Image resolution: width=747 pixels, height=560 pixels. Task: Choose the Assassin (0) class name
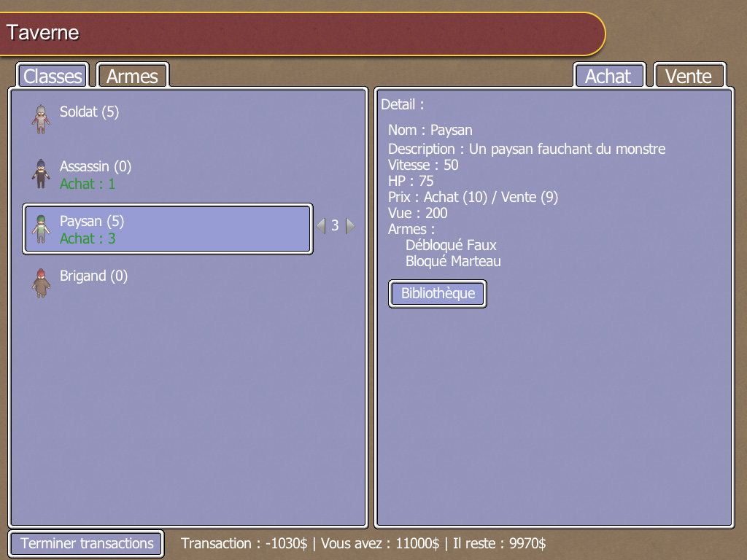tap(95, 166)
